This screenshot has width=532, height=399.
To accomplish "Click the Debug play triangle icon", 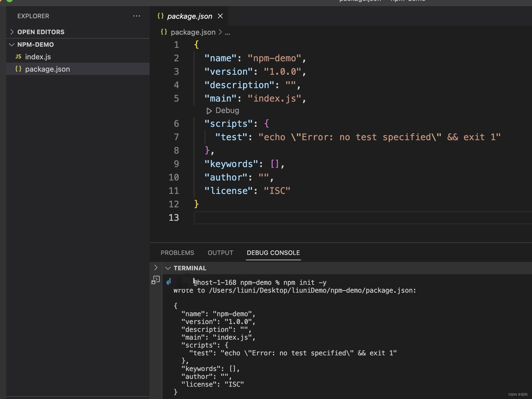I will click(x=209, y=111).
